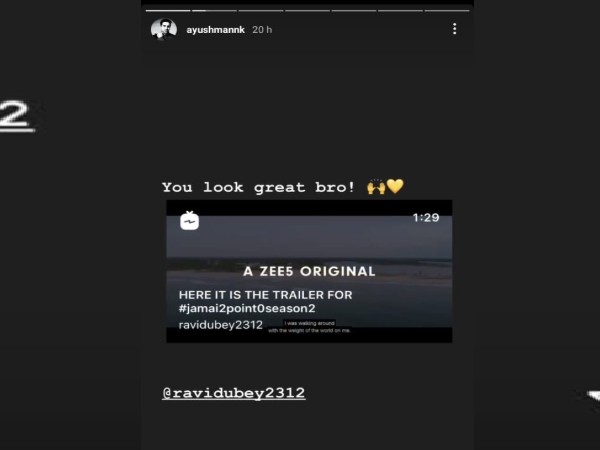Image resolution: width=600 pixels, height=450 pixels.
Task: Open the @ravidubey2312 mention link
Action: 233,393
